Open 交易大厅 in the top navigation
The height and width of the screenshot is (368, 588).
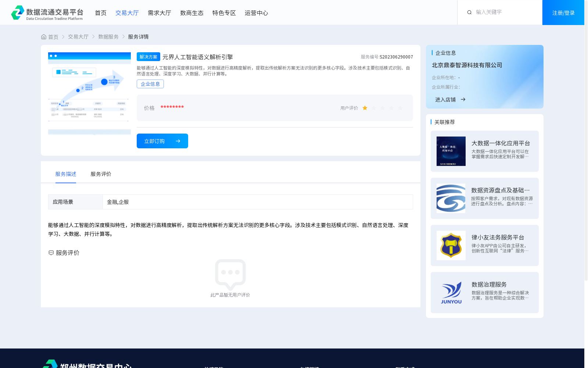pyautogui.click(x=127, y=13)
